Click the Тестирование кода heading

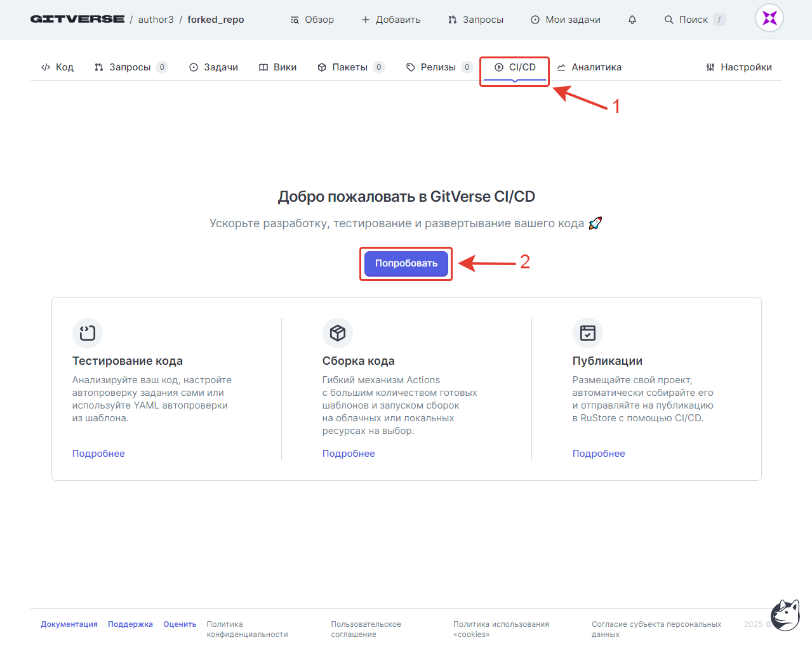pos(128,361)
